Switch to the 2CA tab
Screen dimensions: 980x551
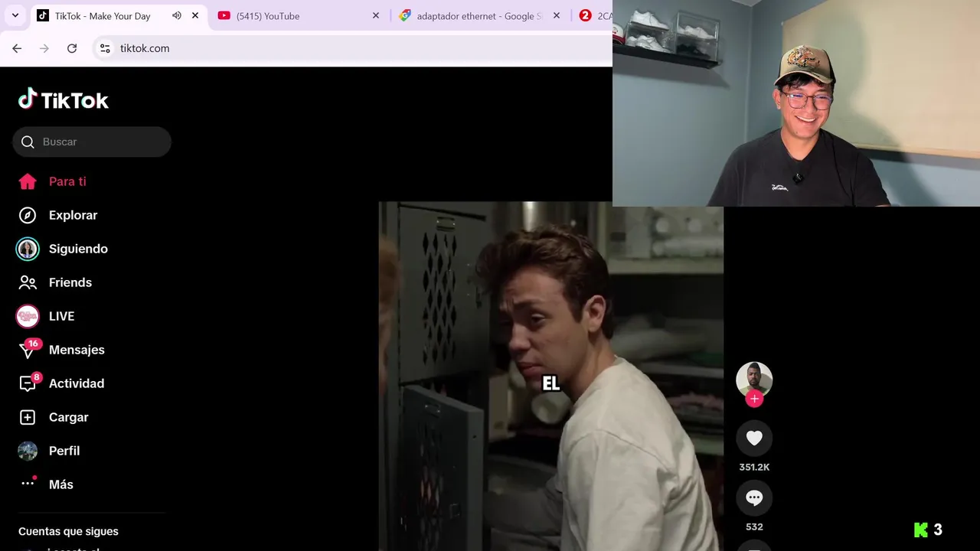point(596,16)
